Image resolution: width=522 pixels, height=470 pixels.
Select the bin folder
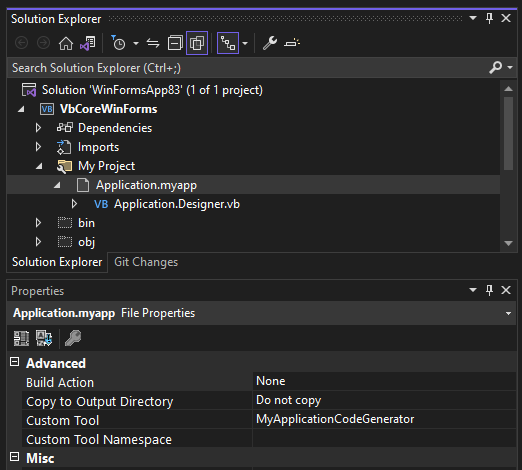pyautogui.click(x=86, y=223)
